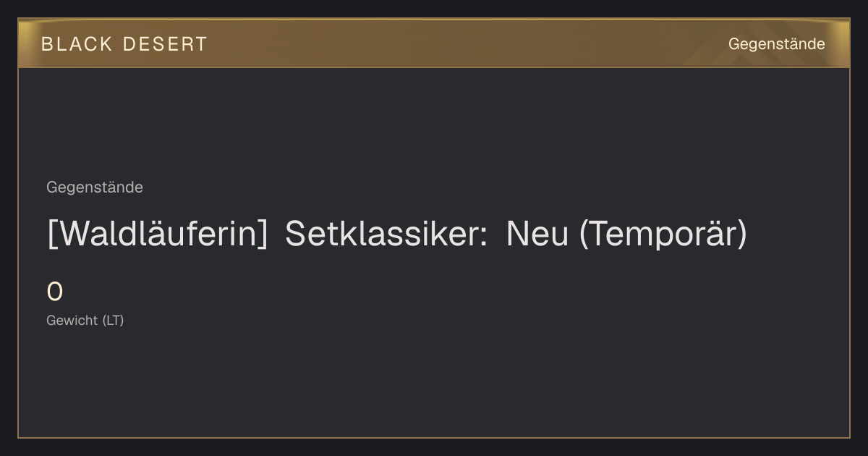The width and height of the screenshot is (868, 456).
Task: Click the Neu text in the heading
Action: coord(537,235)
